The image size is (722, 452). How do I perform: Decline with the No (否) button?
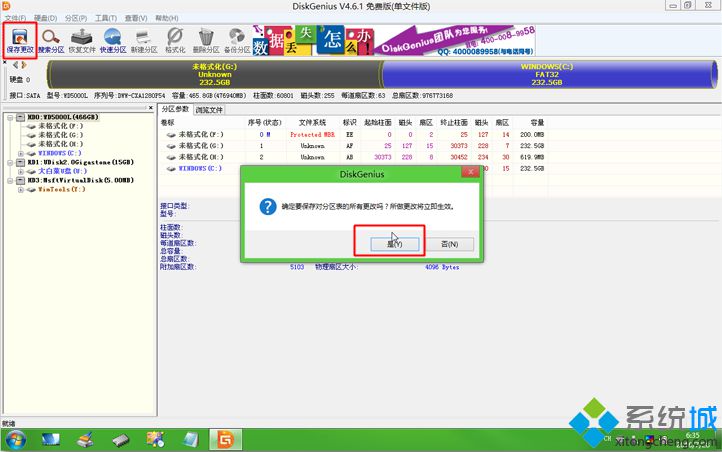[449, 244]
